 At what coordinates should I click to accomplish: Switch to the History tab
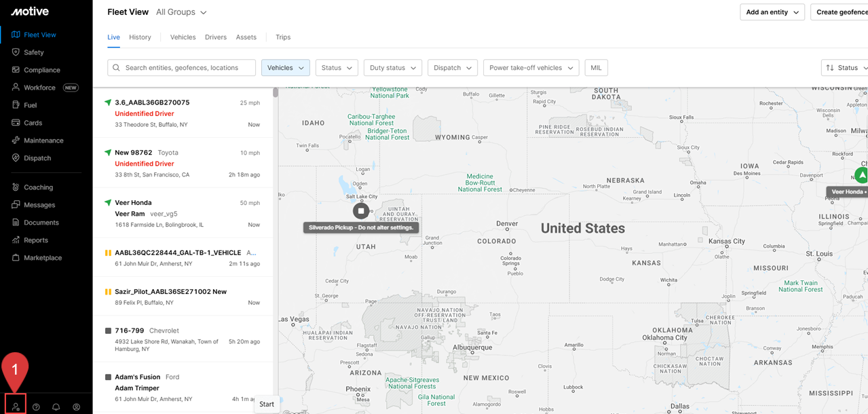coord(140,37)
